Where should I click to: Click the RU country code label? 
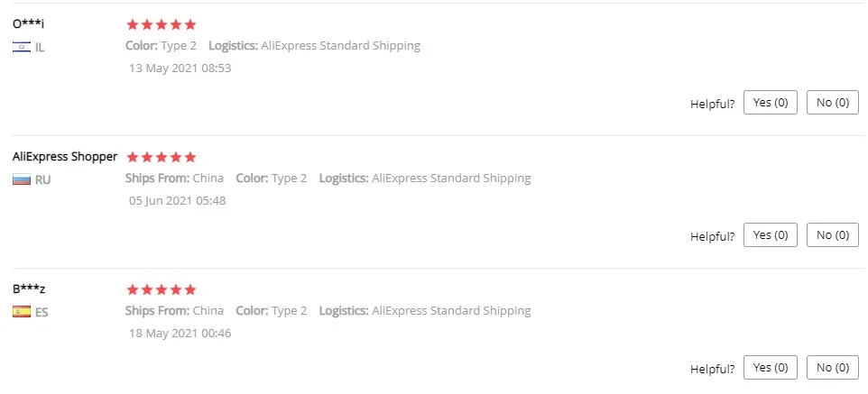click(x=42, y=179)
